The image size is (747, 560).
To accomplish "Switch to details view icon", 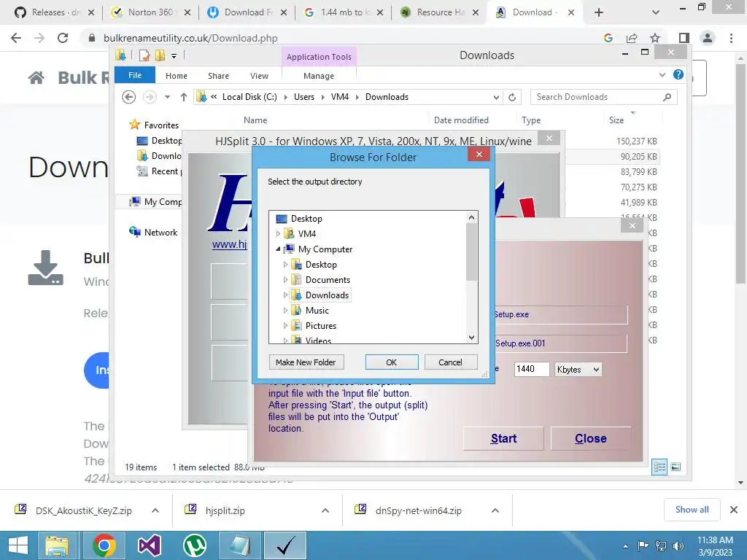I will pyautogui.click(x=659, y=467).
